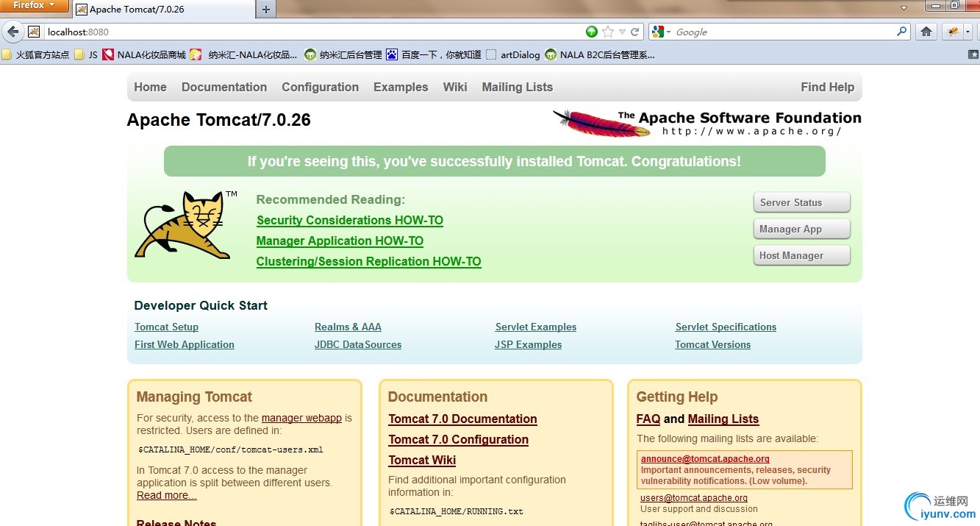
Task: Click Home in the Tomcat navigation bar
Action: point(150,87)
